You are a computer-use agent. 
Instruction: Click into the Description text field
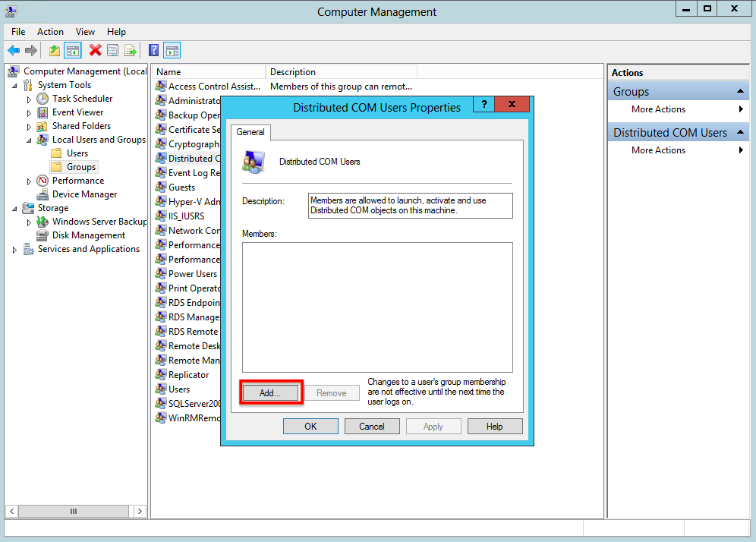tap(411, 206)
